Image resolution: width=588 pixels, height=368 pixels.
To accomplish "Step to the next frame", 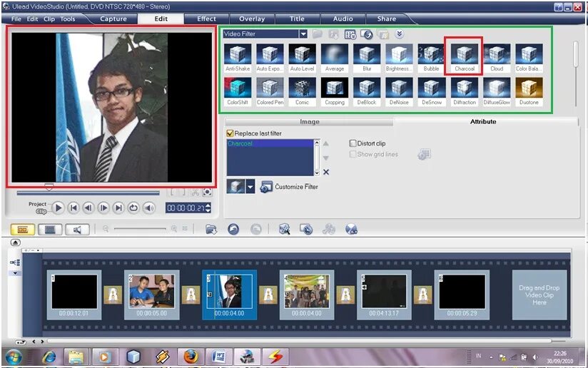I will (x=103, y=208).
